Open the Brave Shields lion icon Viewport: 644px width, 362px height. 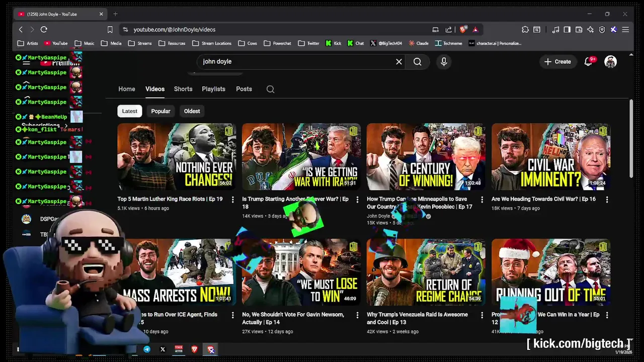[463, 30]
